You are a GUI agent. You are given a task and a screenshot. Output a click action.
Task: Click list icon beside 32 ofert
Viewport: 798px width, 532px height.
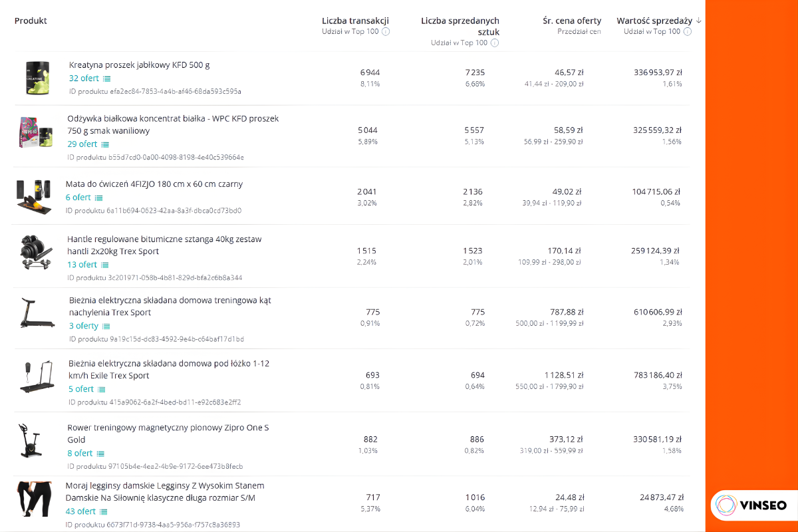106,78
